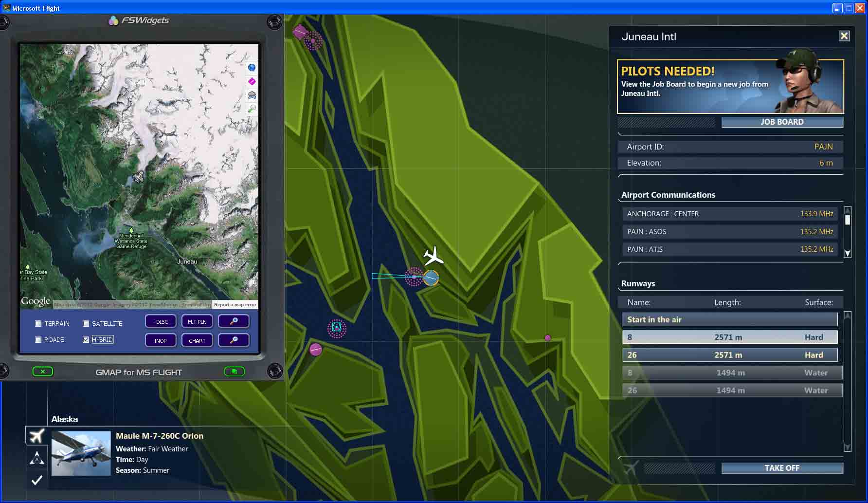Close the Juneau Intl panel with X

844,36
